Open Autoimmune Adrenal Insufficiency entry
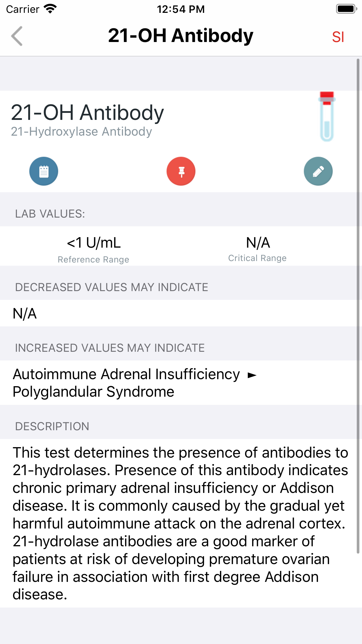Image resolution: width=362 pixels, height=644 pixels. [126, 374]
